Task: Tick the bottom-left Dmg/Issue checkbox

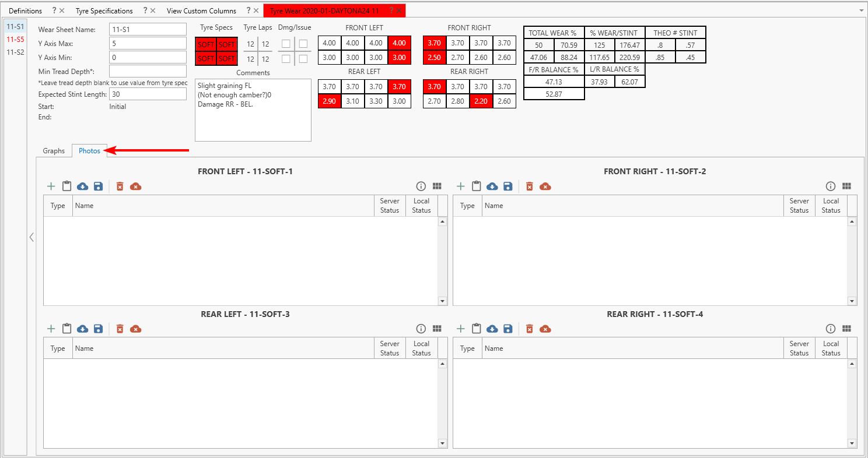Action: (286, 59)
